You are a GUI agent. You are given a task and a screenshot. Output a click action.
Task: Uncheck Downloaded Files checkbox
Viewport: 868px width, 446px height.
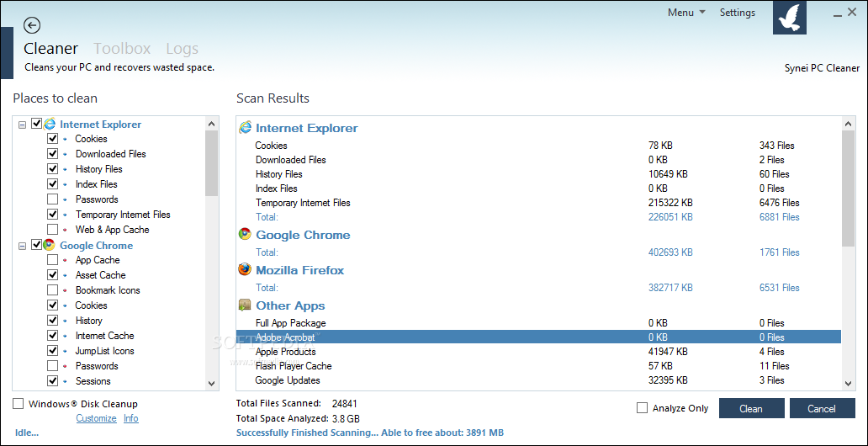[x=53, y=153]
